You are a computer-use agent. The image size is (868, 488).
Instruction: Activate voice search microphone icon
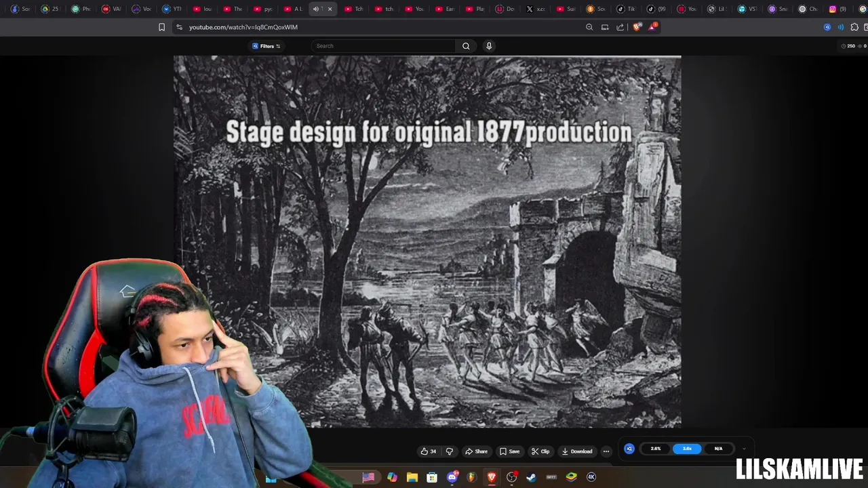[x=489, y=46]
